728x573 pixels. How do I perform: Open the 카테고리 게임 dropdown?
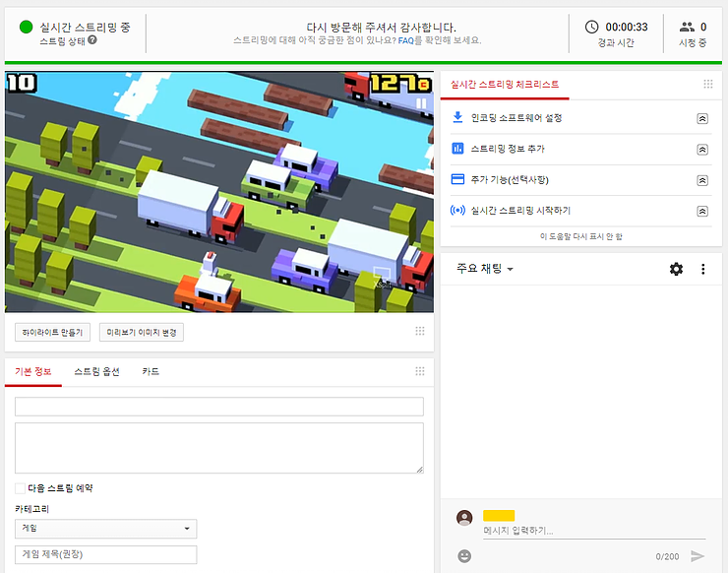[106, 529]
